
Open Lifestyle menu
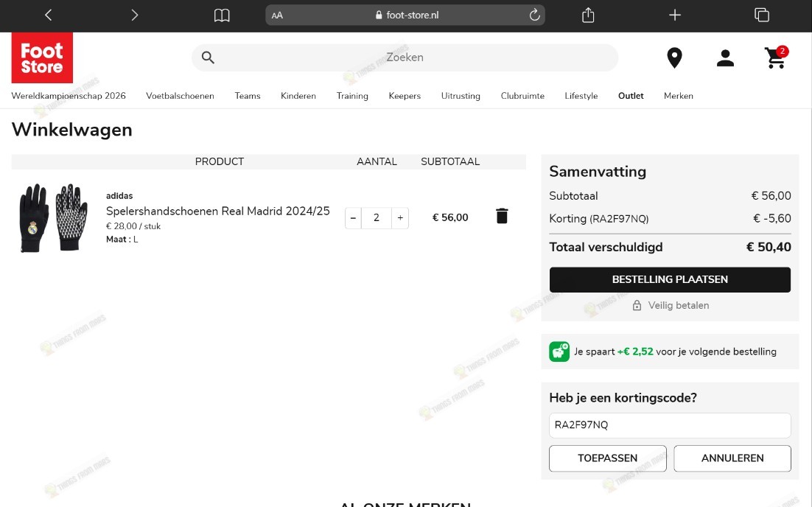coord(581,96)
